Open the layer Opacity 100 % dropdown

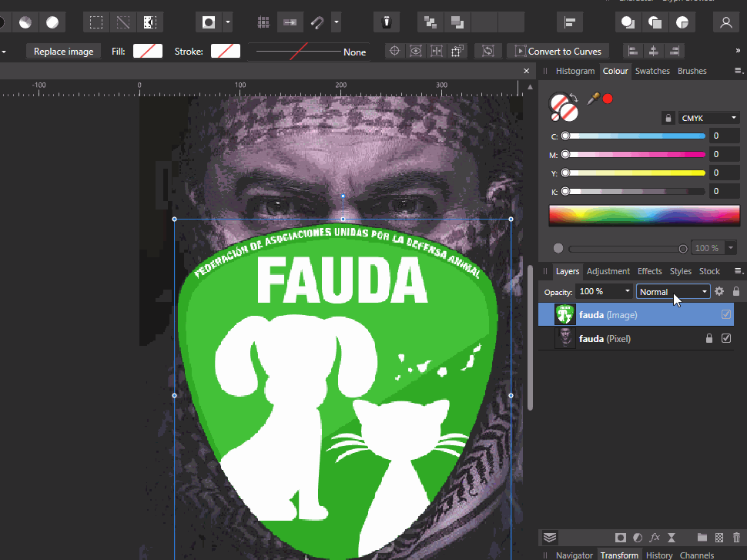628,291
